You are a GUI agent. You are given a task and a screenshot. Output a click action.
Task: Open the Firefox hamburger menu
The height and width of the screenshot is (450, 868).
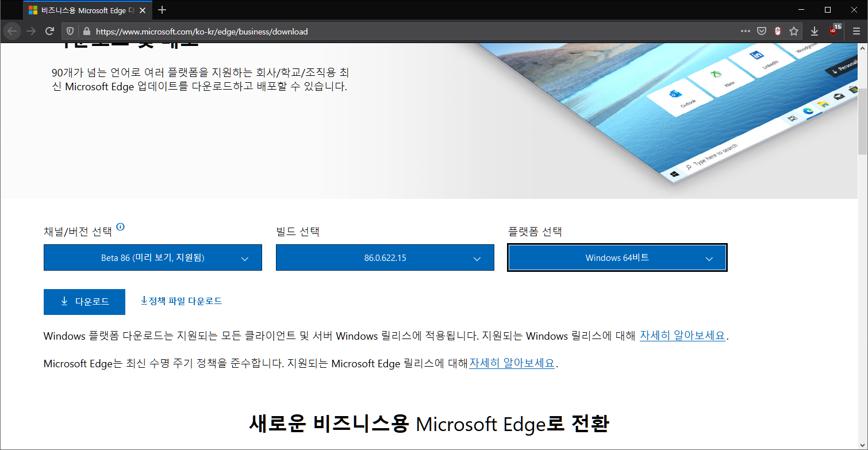click(856, 32)
